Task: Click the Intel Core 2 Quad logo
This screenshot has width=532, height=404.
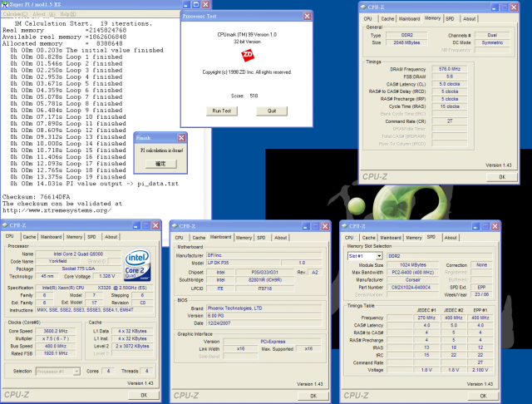Action: coord(137,265)
